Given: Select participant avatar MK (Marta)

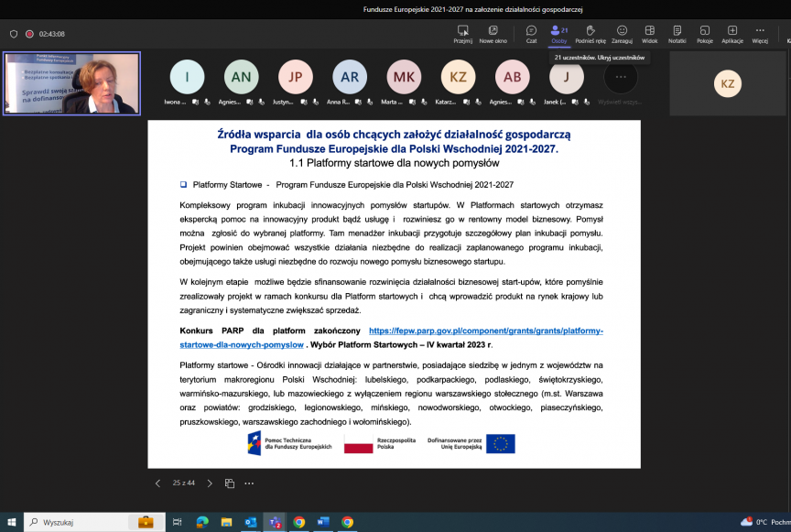Looking at the screenshot, I should point(404,77).
